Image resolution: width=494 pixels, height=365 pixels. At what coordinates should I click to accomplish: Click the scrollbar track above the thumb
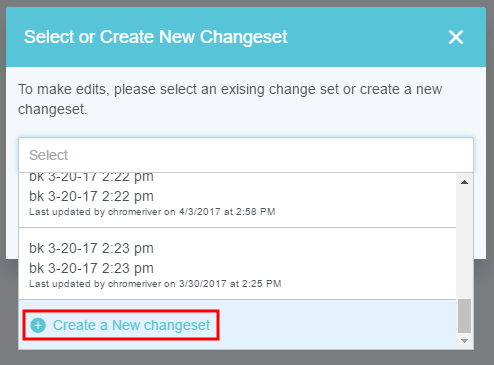(x=464, y=243)
